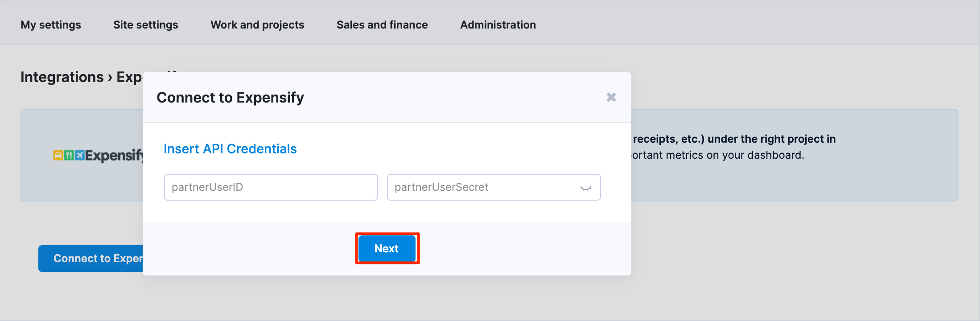Image resolution: width=980 pixels, height=321 pixels.
Task: Click the green fork-and-knife logo icon
Action: [x=69, y=155]
